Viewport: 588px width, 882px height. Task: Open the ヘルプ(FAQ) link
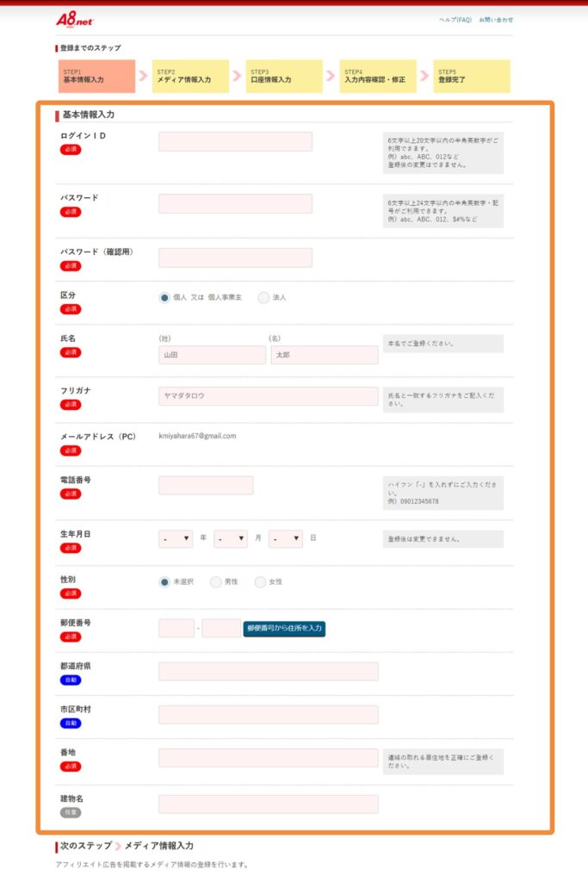455,19
